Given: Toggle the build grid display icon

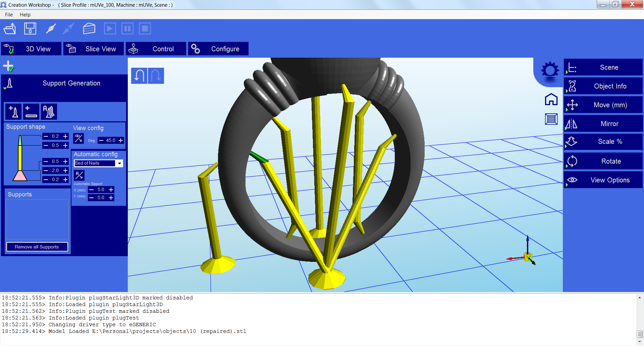Looking at the screenshot, I should [551, 119].
